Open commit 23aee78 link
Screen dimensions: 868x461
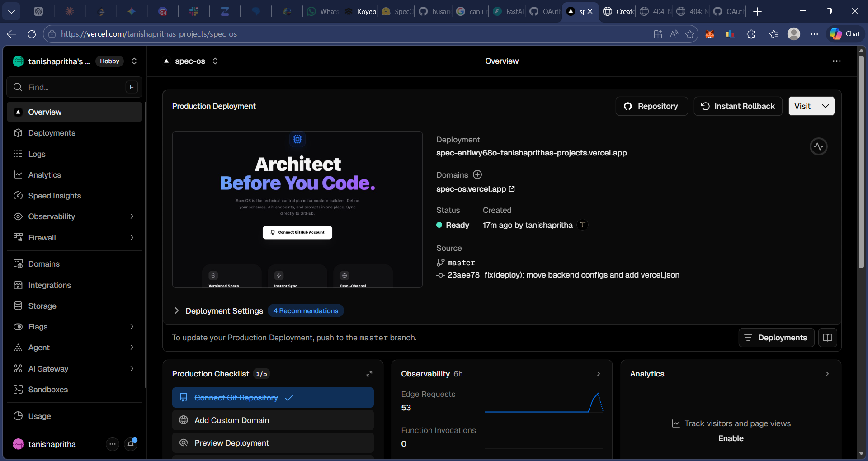coord(463,275)
